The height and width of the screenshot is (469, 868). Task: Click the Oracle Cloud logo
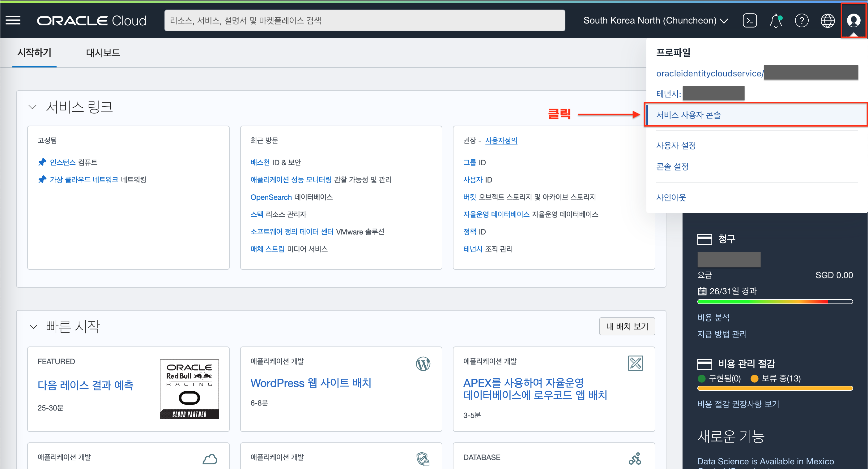[91, 20]
